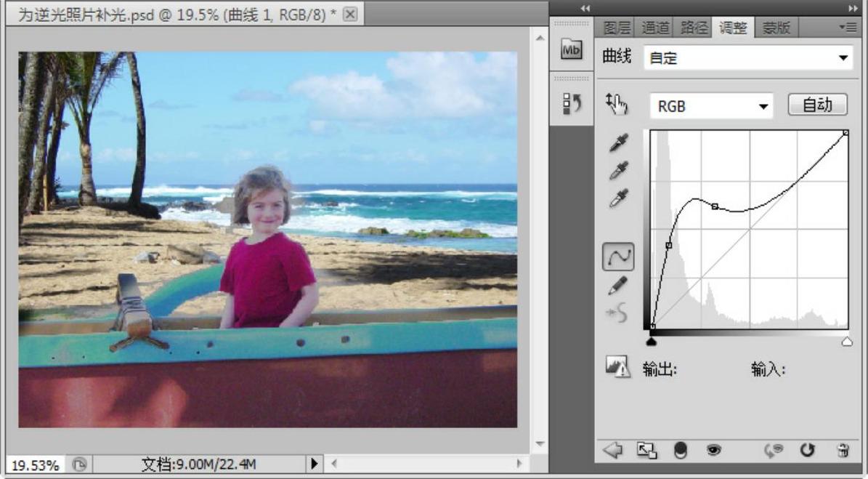868x479 pixels.
Task: Pick the white point eyedropper
Action: [618, 198]
